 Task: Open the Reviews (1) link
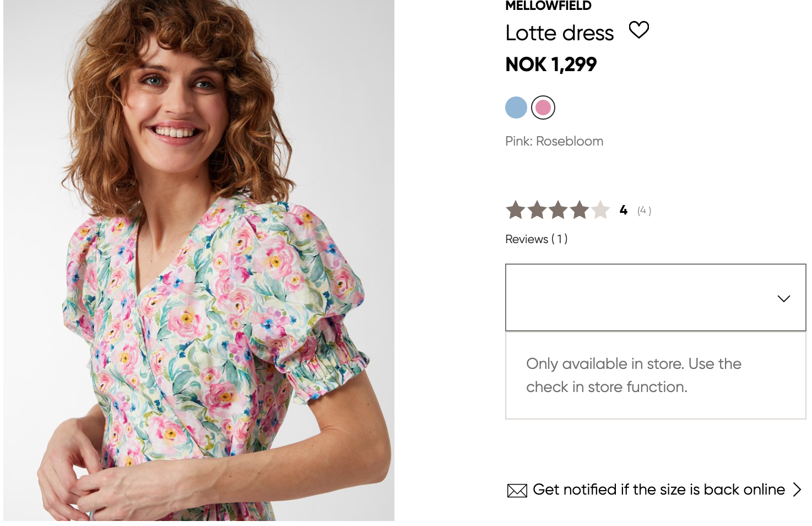tap(536, 239)
